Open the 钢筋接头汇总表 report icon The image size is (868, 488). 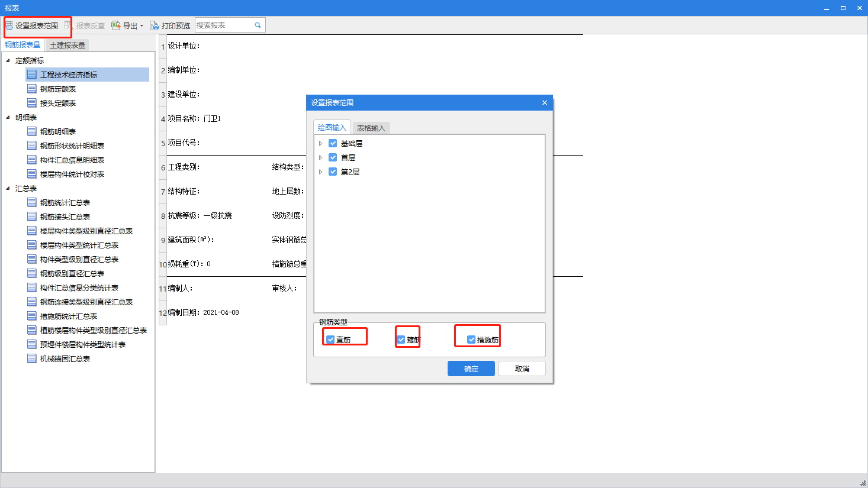click(32, 216)
